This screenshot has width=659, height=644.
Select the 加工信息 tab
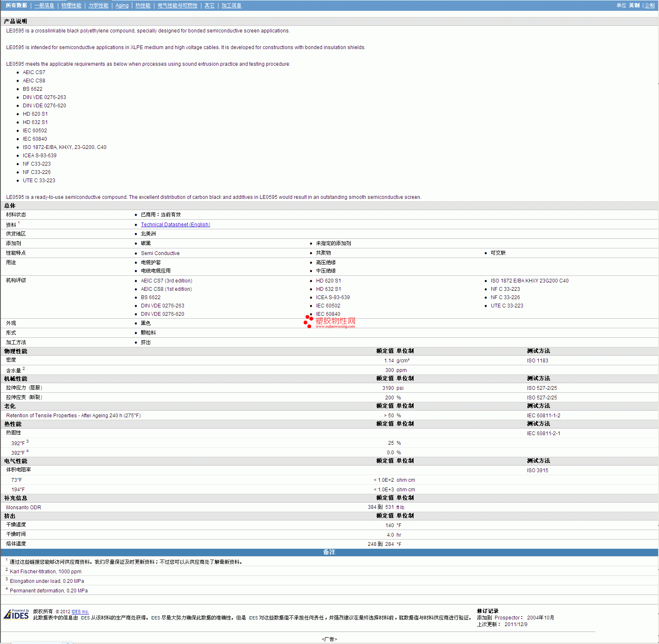(x=231, y=5)
